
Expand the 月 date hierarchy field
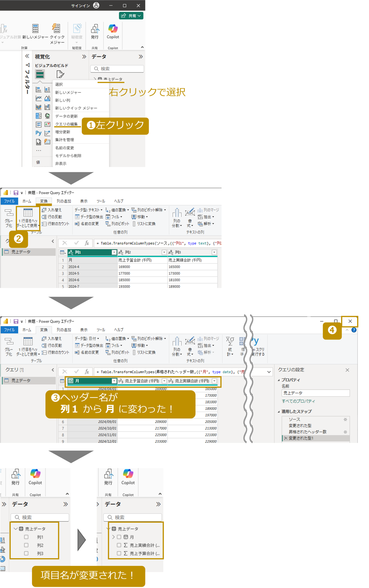pyautogui.click(x=113, y=537)
